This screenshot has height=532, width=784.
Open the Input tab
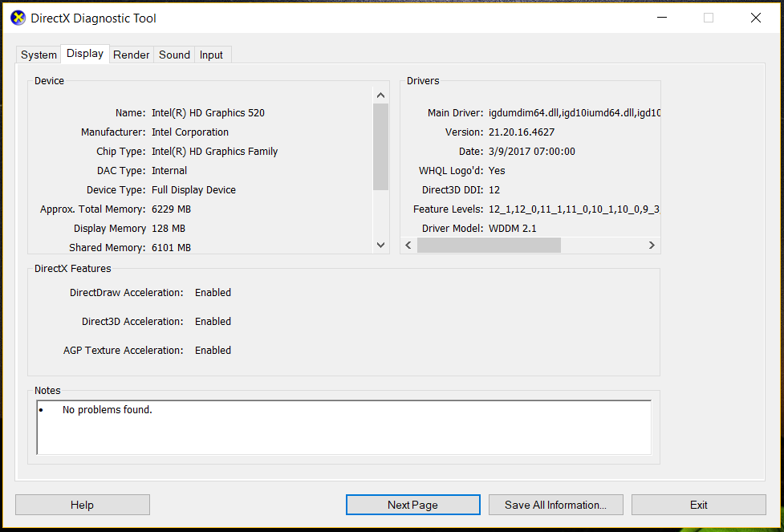(x=211, y=55)
